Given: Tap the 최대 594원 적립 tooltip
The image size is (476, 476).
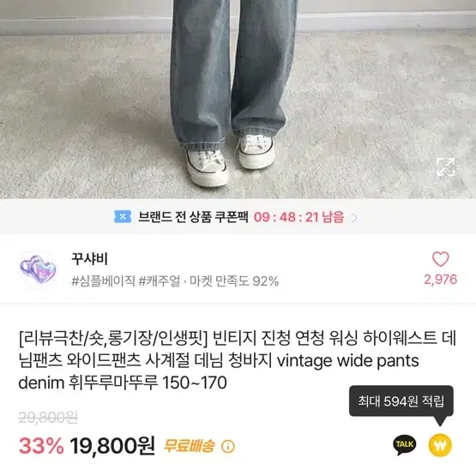Looking at the screenshot, I should point(401,401).
